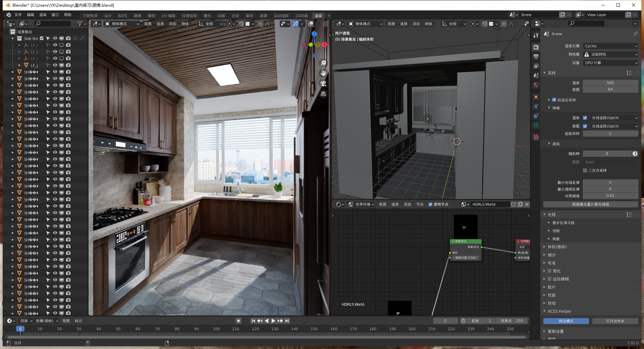Image resolution: width=644 pixels, height=349 pixels.
Task: Open the Output properties tab (printer icon)
Action: [x=536, y=57]
